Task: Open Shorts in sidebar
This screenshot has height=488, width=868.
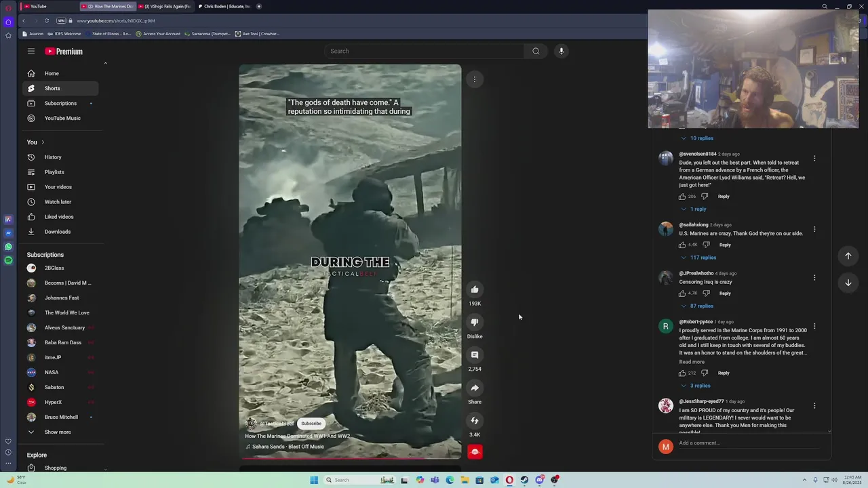Action: click(x=60, y=88)
